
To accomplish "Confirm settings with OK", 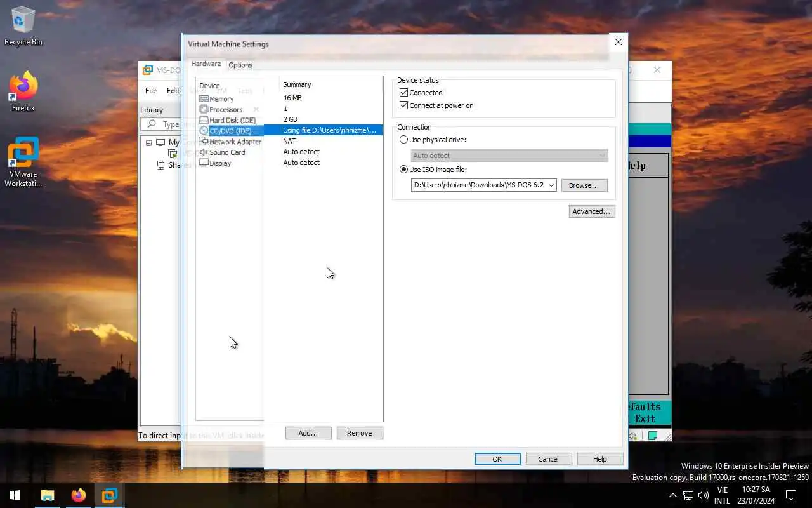I will point(497,459).
